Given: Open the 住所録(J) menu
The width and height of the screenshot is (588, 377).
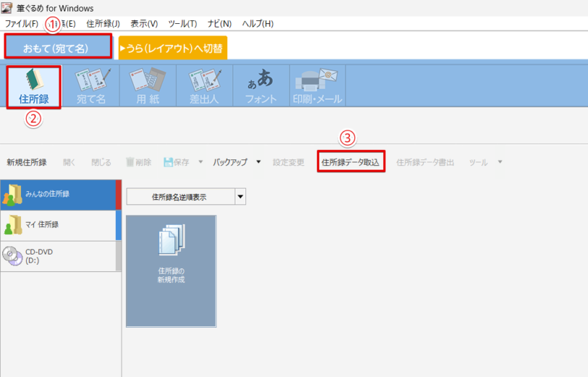Looking at the screenshot, I should coord(103,24).
